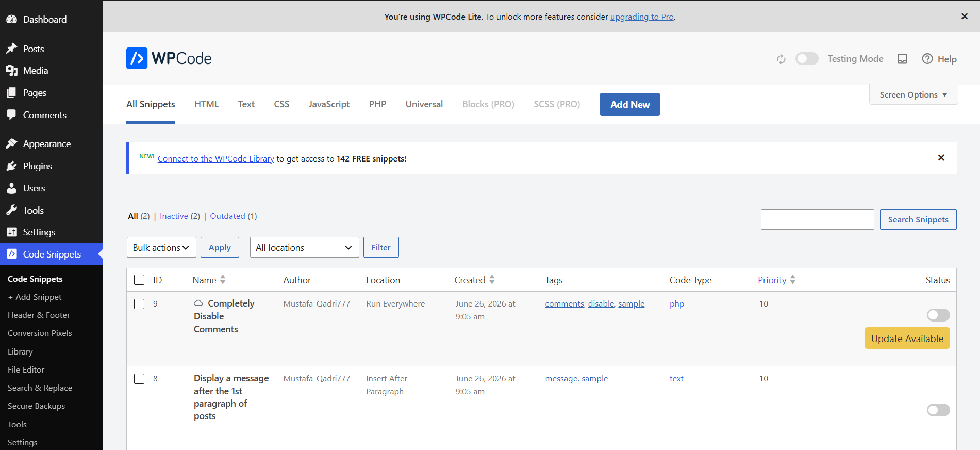
Task: Switch to JavaScript tab
Action: click(329, 104)
